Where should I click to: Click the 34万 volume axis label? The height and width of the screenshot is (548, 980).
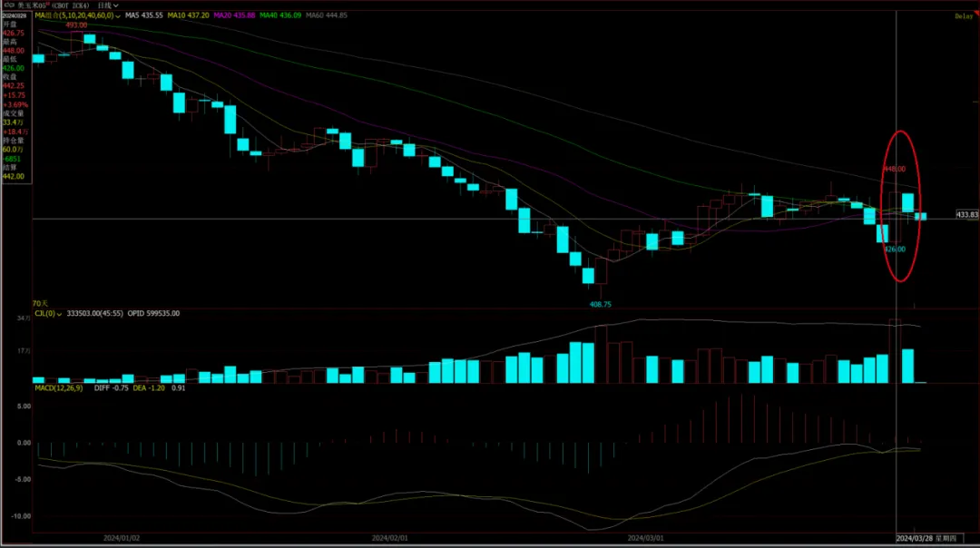pos(24,318)
